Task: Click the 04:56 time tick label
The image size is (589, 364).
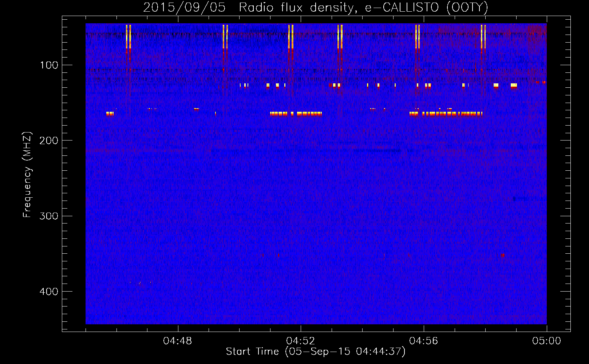Action: [x=424, y=341]
